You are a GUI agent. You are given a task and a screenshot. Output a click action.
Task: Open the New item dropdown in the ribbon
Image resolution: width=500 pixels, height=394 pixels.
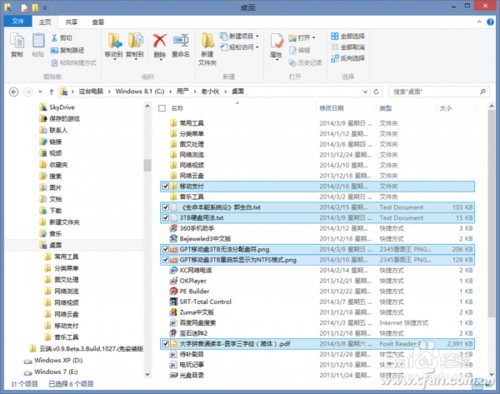pos(239,36)
